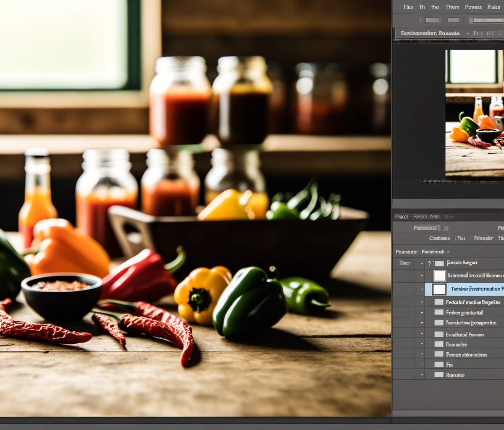Open the Fles menu

click(408, 7)
